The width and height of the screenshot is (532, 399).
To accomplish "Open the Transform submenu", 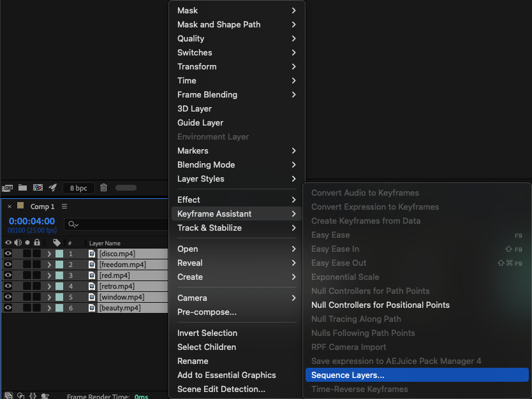I will (237, 66).
